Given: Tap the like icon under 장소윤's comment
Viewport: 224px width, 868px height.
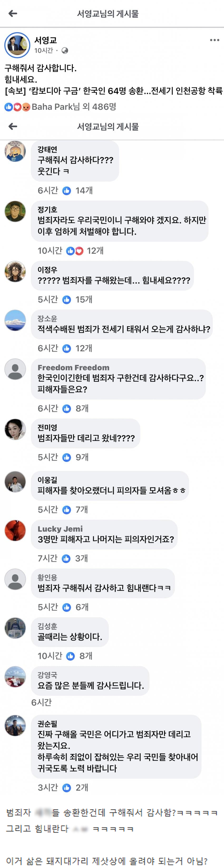Looking at the screenshot, I should pos(67,348).
